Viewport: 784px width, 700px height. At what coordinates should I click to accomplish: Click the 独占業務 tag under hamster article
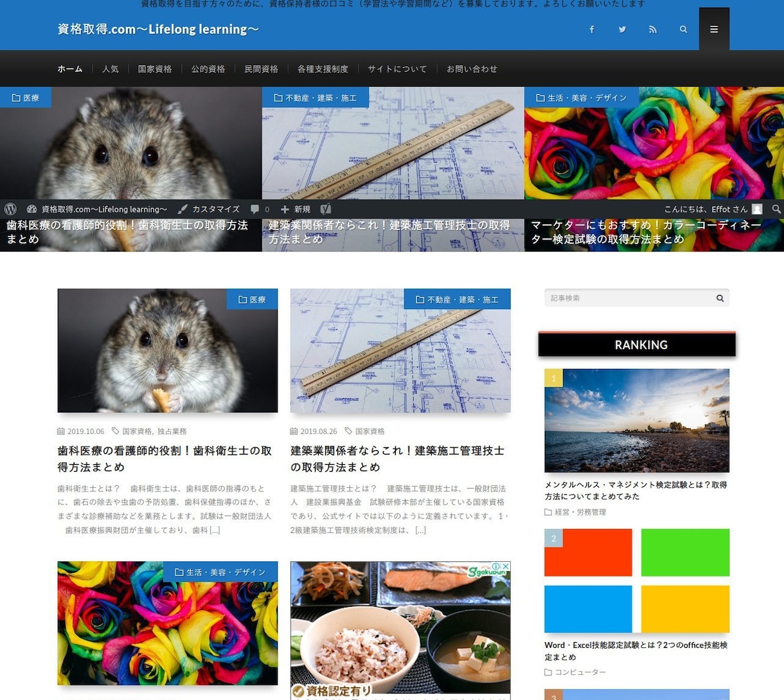pyautogui.click(x=172, y=431)
